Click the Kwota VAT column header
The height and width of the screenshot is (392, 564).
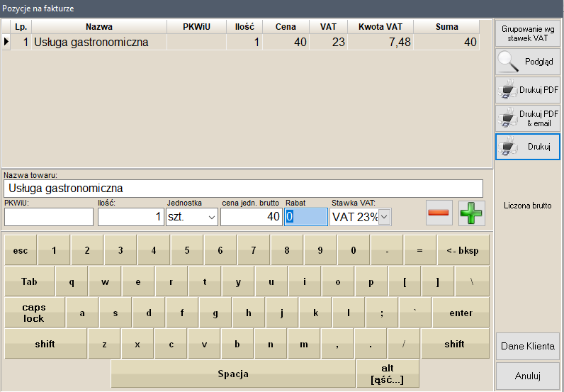pyautogui.click(x=380, y=27)
